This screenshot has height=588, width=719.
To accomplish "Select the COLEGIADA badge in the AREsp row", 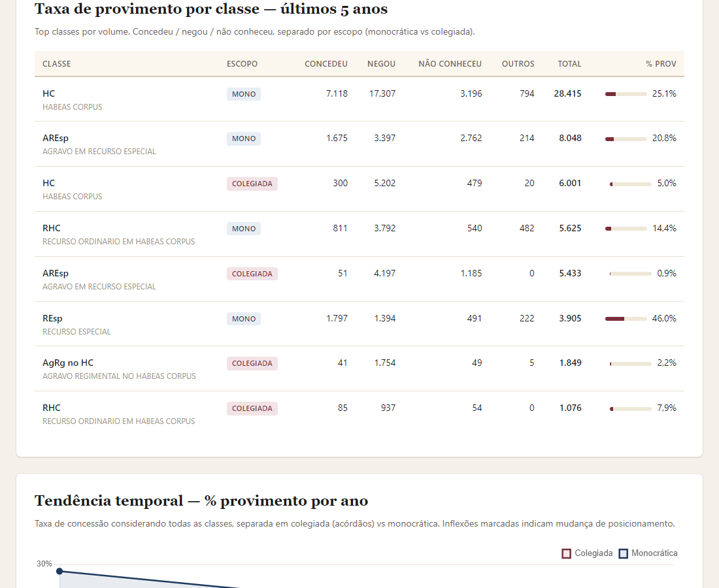I will click(x=252, y=274).
